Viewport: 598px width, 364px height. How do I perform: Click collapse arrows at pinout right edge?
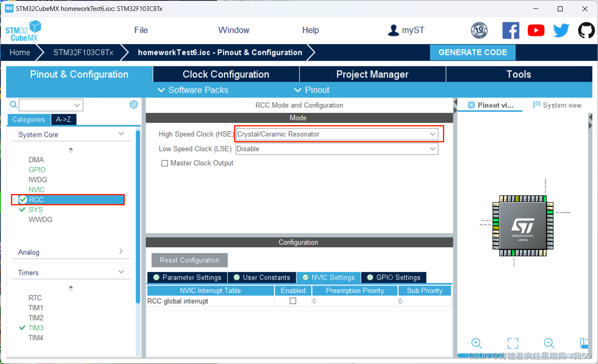[590, 121]
